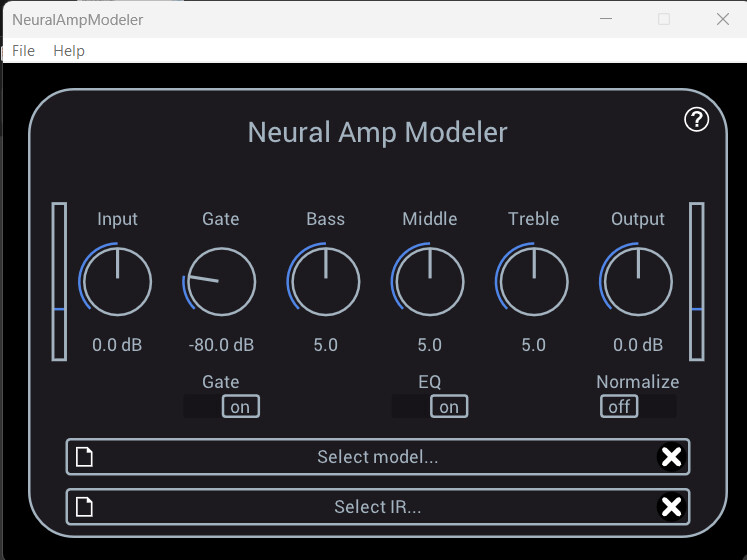Open the File menu
The width and height of the screenshot is (747, 560).
coord(23,51)
